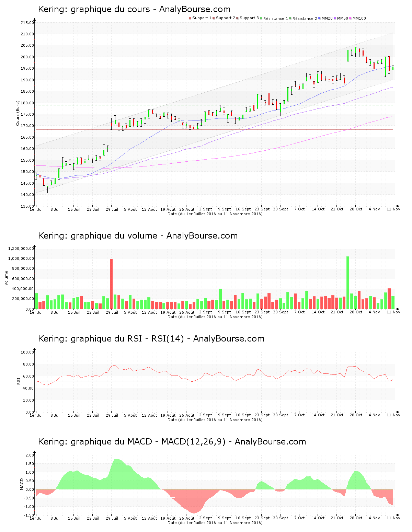
Task: Click the green MACD peak near 29 Juil
Action: [x=117, y=474]
